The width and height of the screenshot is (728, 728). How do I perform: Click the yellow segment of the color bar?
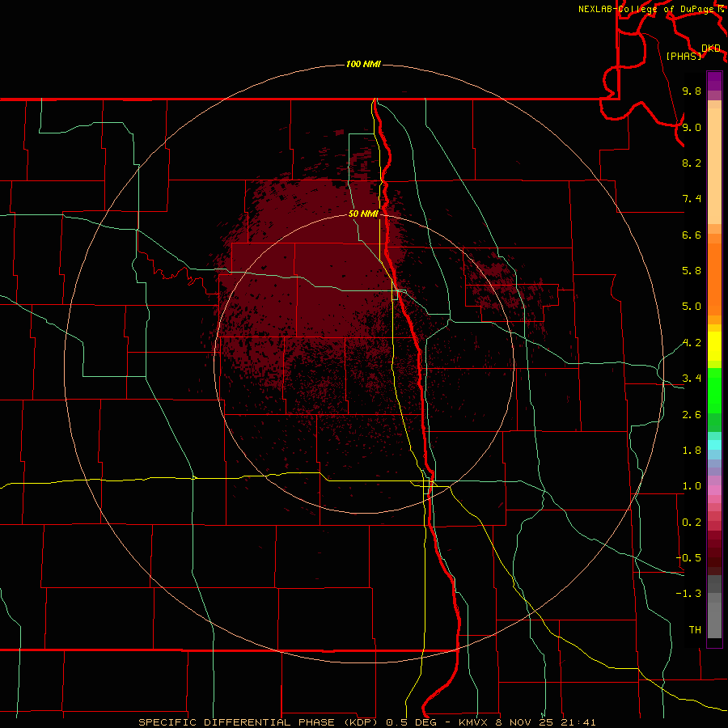pos(714,346)
